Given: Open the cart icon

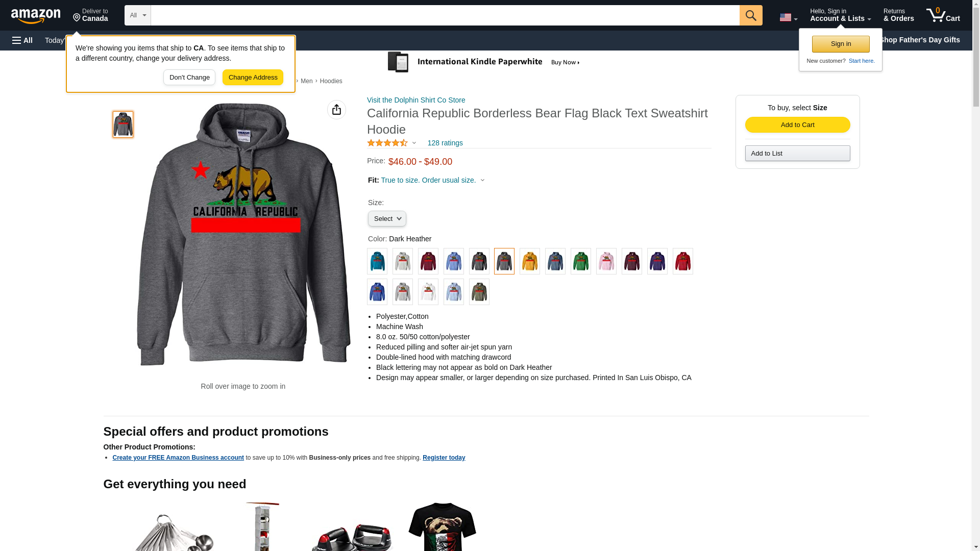Looking at the screenshot, I should [943, 15].
